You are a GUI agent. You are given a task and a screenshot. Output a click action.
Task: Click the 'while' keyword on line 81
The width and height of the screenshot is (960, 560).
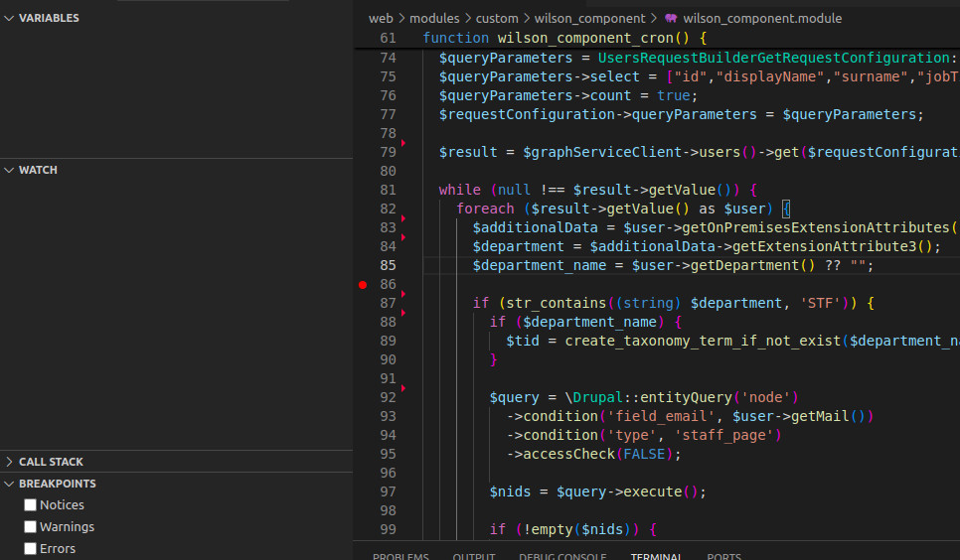[x=459, y=190]
